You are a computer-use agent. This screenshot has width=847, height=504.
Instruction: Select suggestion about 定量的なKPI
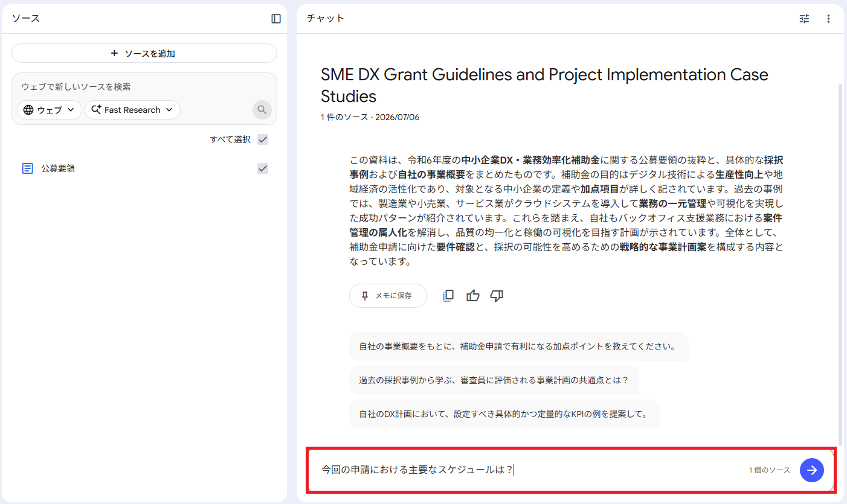(504, 414)
